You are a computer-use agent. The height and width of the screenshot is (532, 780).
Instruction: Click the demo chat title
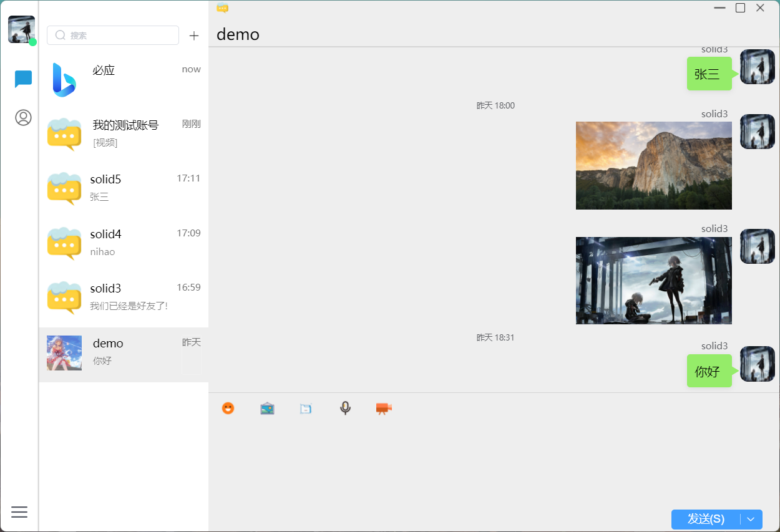238,34
